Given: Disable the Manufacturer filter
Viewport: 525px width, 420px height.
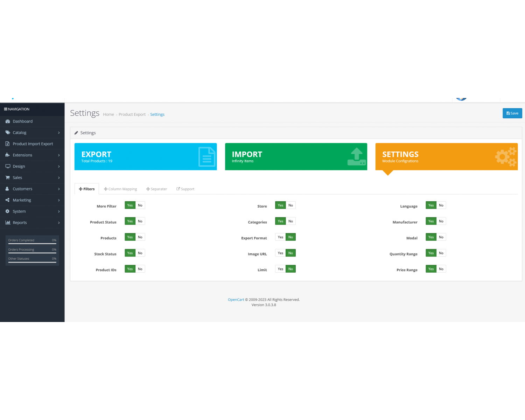Looking at the screenshot, I should tap(441, 221).
